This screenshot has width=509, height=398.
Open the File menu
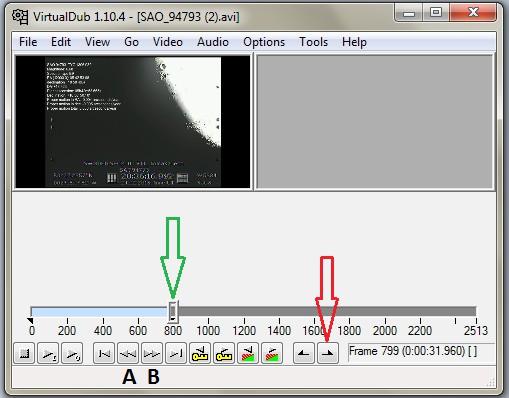click(x=28, y=42)
